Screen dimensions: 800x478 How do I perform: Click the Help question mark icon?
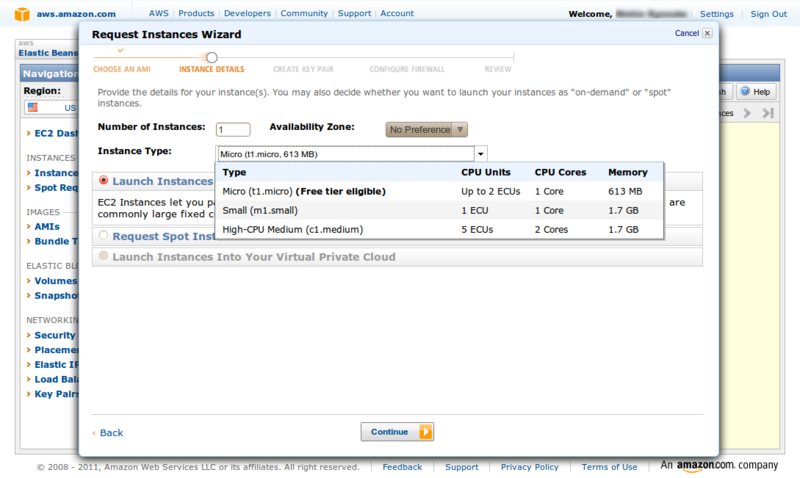(745, 91)
